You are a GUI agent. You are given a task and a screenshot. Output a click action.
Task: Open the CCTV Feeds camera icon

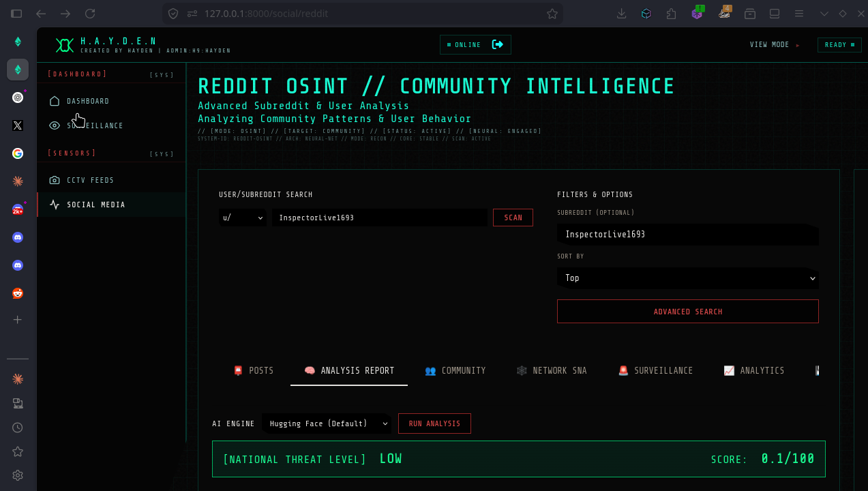click(x=55, y=180)
